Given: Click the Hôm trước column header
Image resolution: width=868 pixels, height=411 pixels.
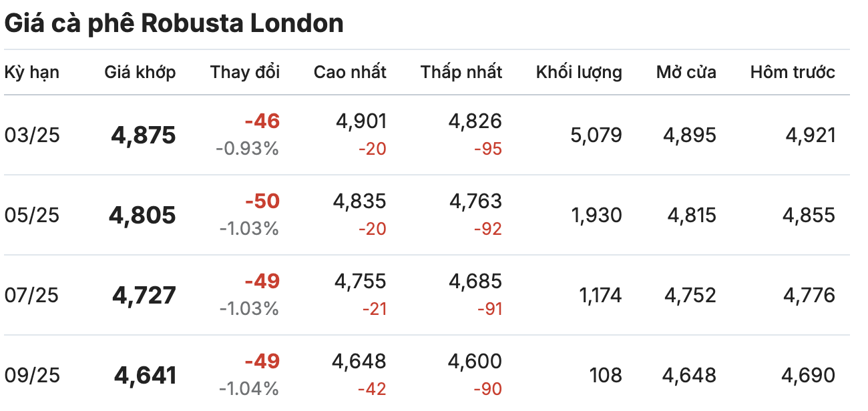Looking at the screenshot, I should tap(793, 72).
